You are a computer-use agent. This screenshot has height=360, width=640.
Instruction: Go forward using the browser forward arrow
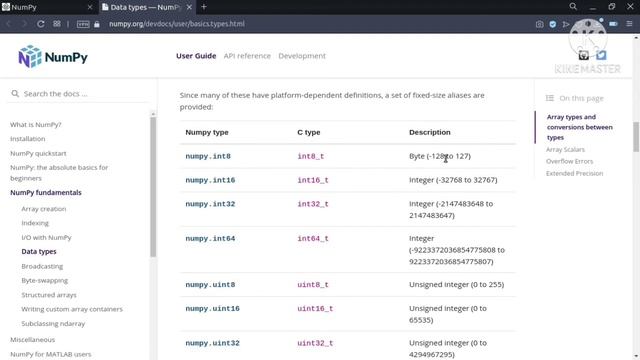point(24,24)
